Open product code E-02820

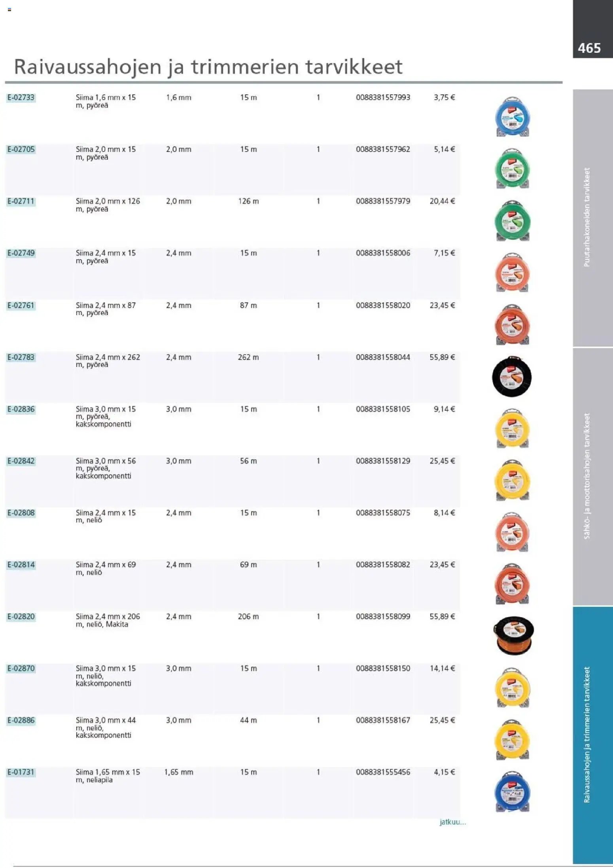21,616
